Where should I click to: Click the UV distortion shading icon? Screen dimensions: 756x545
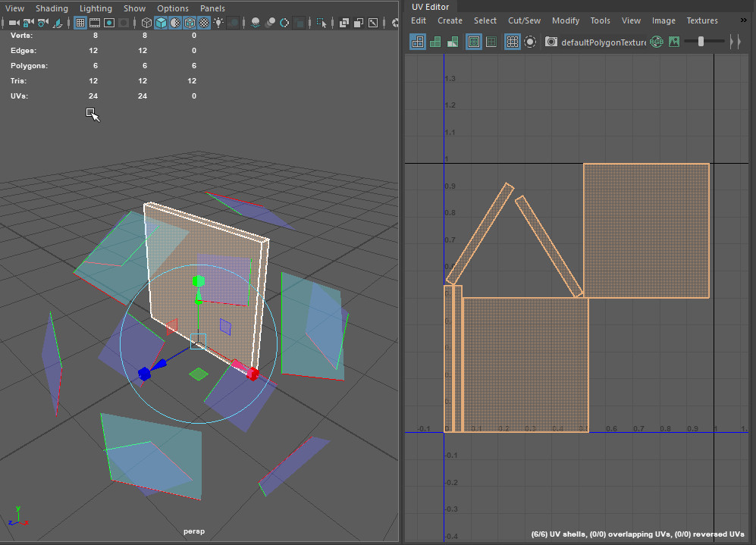tap(453, 42)
